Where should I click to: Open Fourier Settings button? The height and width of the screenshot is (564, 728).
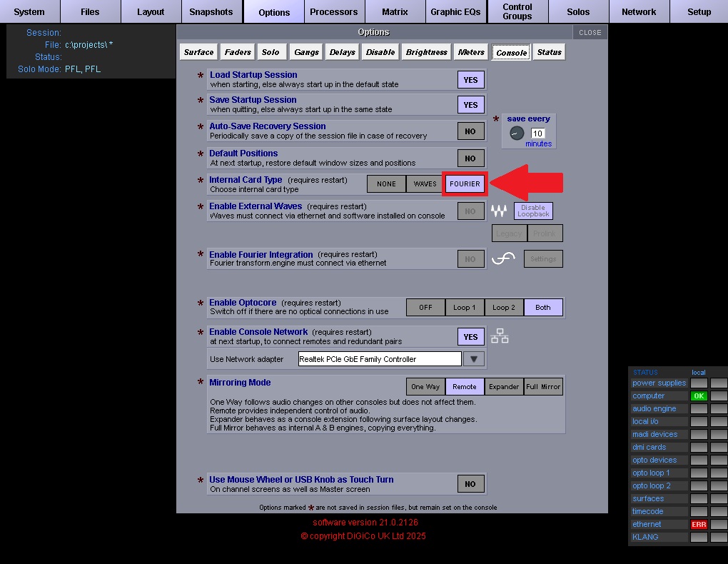click(543, 258)
